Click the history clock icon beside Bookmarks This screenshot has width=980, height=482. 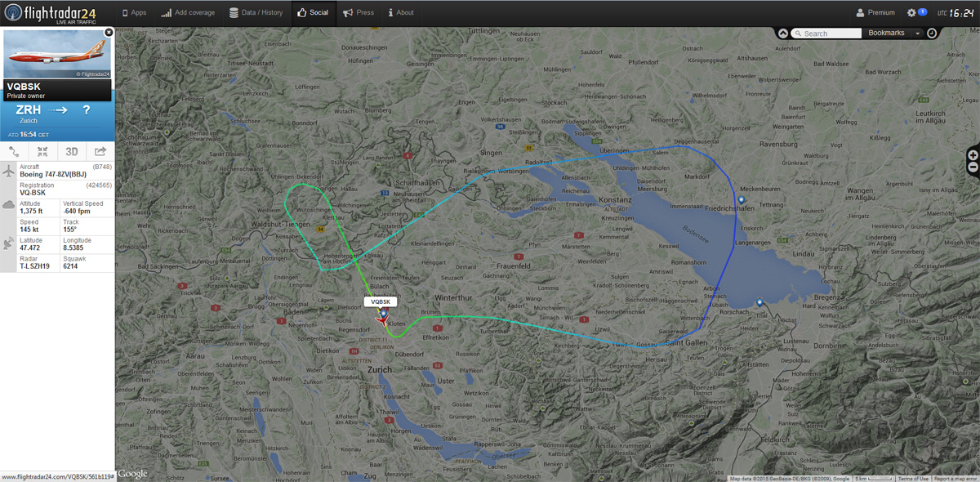[931, 33]
